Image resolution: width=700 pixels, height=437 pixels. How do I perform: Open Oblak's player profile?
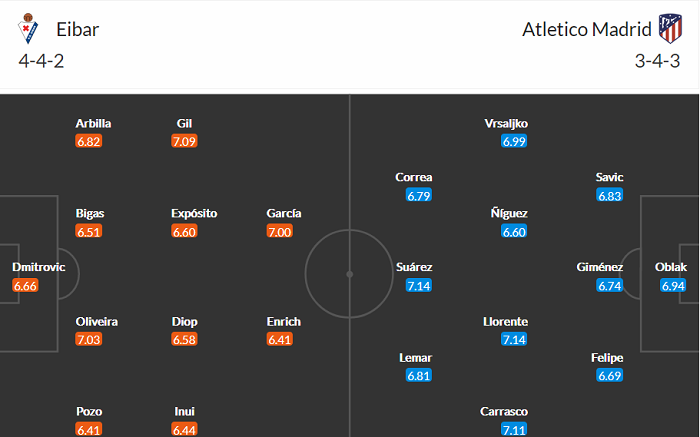[x=671, y=268]
